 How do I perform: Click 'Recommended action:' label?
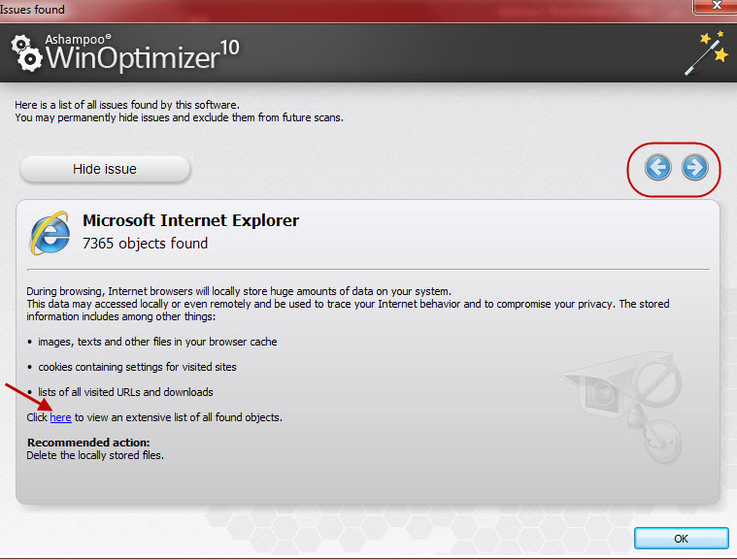(88, 443)
